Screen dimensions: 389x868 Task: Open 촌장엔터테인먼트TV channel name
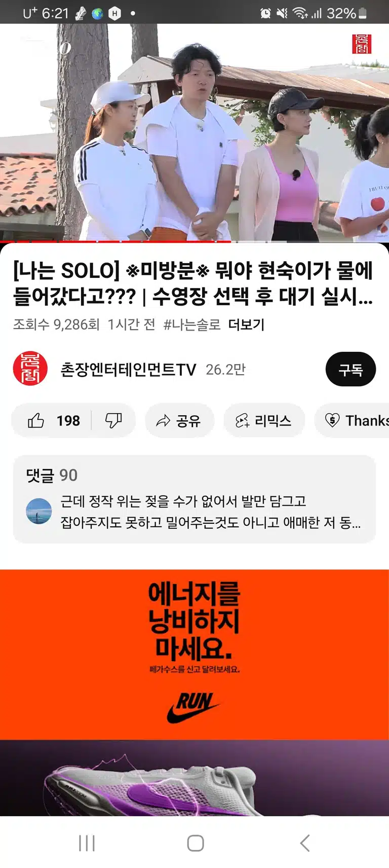pos(128,369)
